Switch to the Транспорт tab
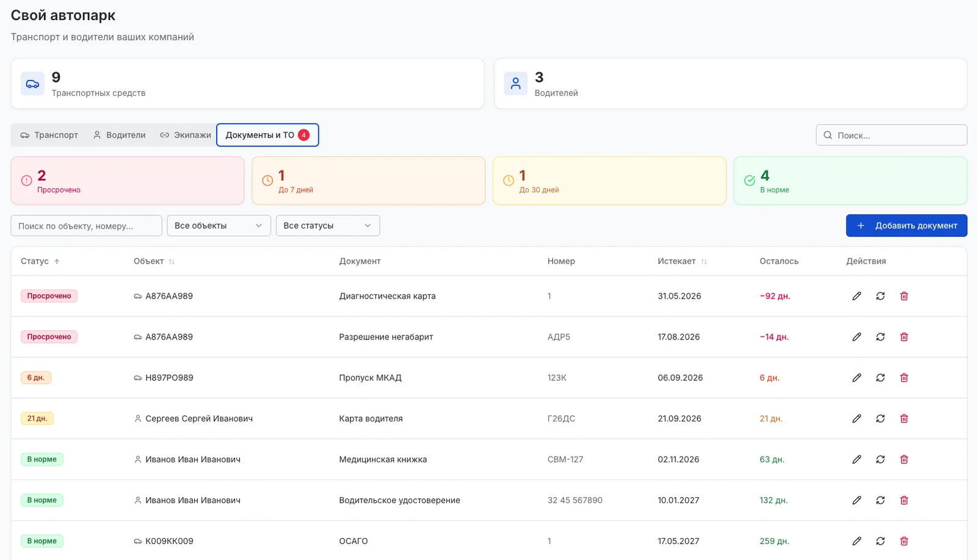Viewport: 977px width, 560px height. pyautogui.click(x=49, y=135)
